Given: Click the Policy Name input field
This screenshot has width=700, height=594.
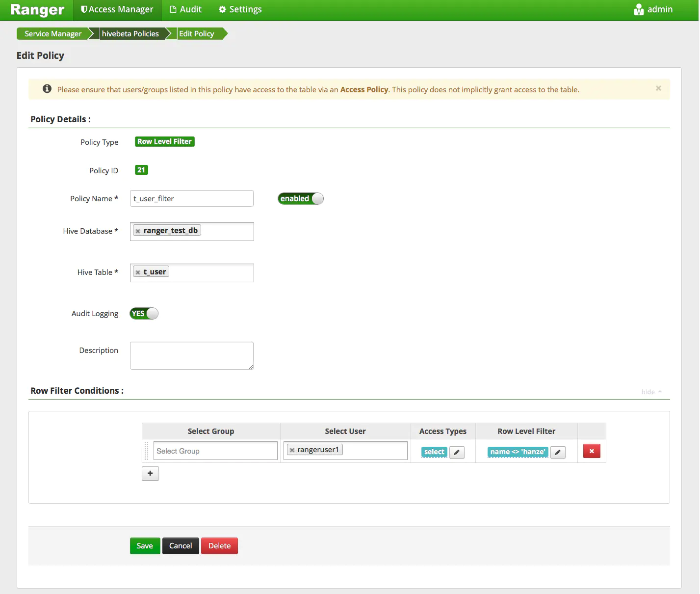Looking at the screenshot, I should click(x=192, y=198).
